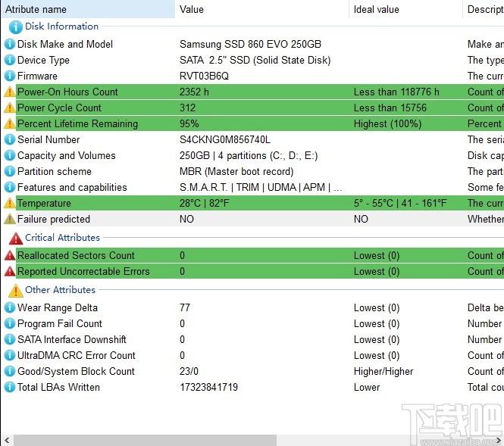Sort by the Atribute name column header
Image resolution: width=504 pixels, height=446 pixels.
(87, 9)
